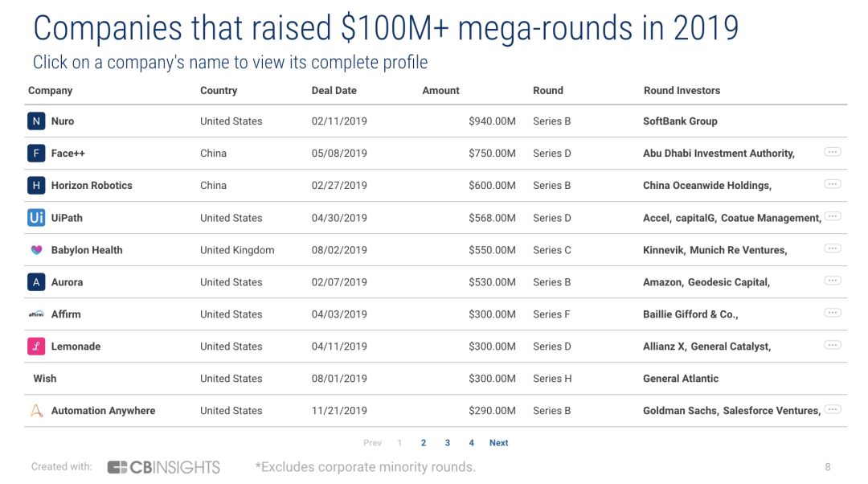Viewport: 868px width, 484px height.
Task: Expand more investors for Face++ row
Action: (833, 152)
